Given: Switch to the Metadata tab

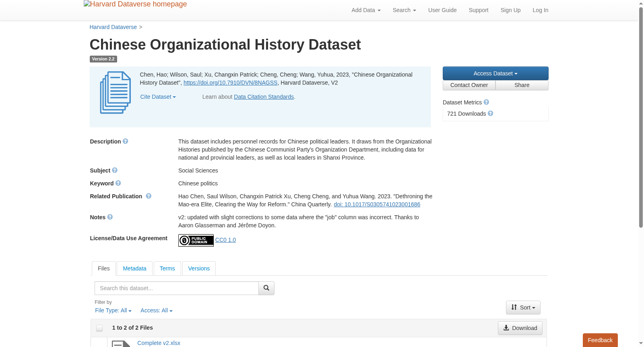Looking at the screenshot, I should (x=134, y=268).
